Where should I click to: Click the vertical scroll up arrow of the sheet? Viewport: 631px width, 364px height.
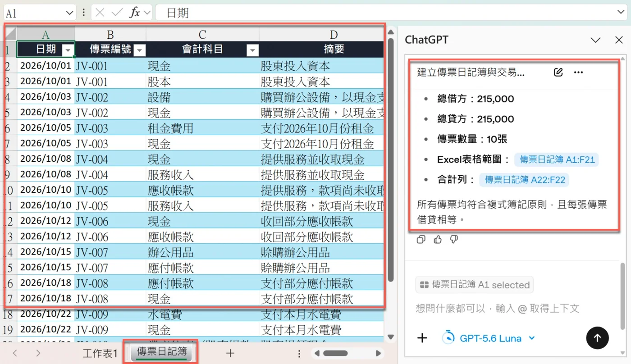pos(390,32)
